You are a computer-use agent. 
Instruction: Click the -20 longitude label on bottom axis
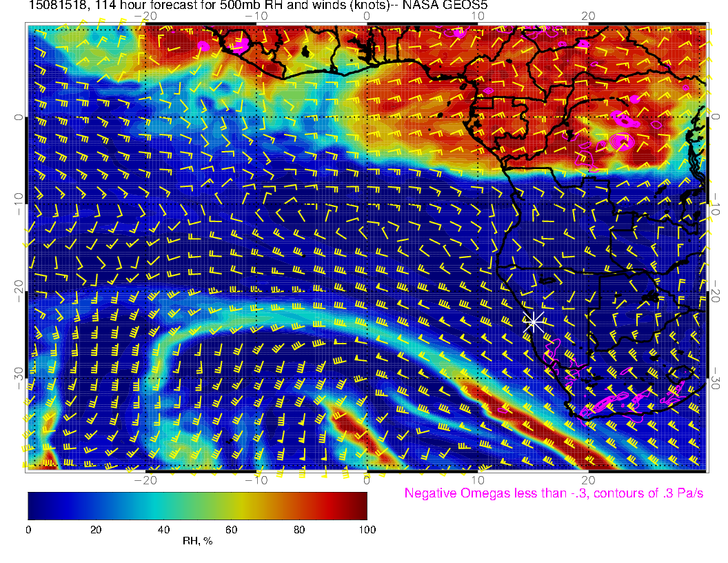coord(145,480)
